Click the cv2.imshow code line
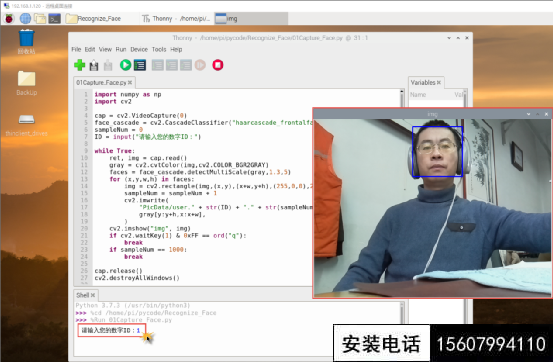553x362 pixels. point(150,228)
